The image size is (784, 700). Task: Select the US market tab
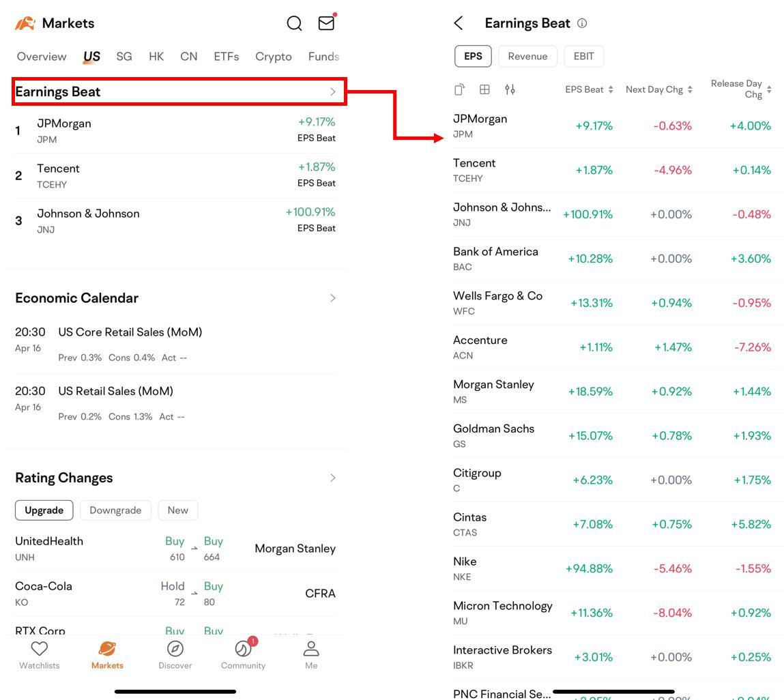(x=91, y=57)
